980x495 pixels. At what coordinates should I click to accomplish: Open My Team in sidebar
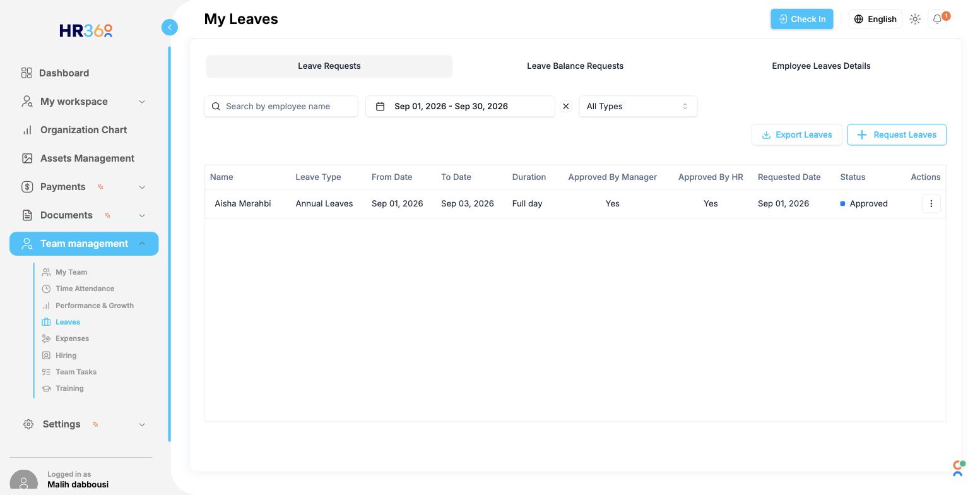(x=71, y=272)
